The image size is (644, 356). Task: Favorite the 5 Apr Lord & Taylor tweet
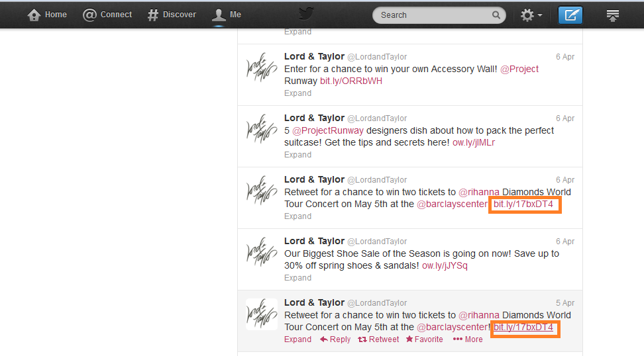tap(424, 339)
